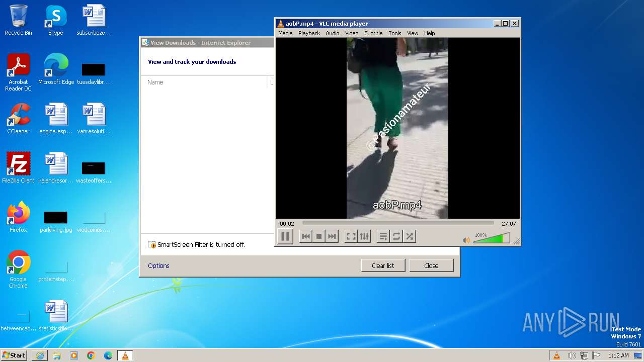Toggle VLC fullscreen mode

351,236
